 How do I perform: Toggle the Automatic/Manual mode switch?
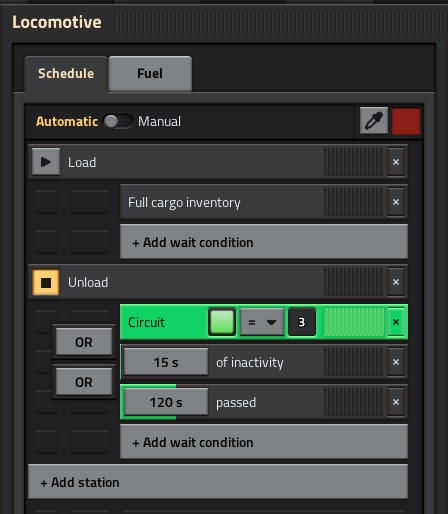(x=118, y=121)
